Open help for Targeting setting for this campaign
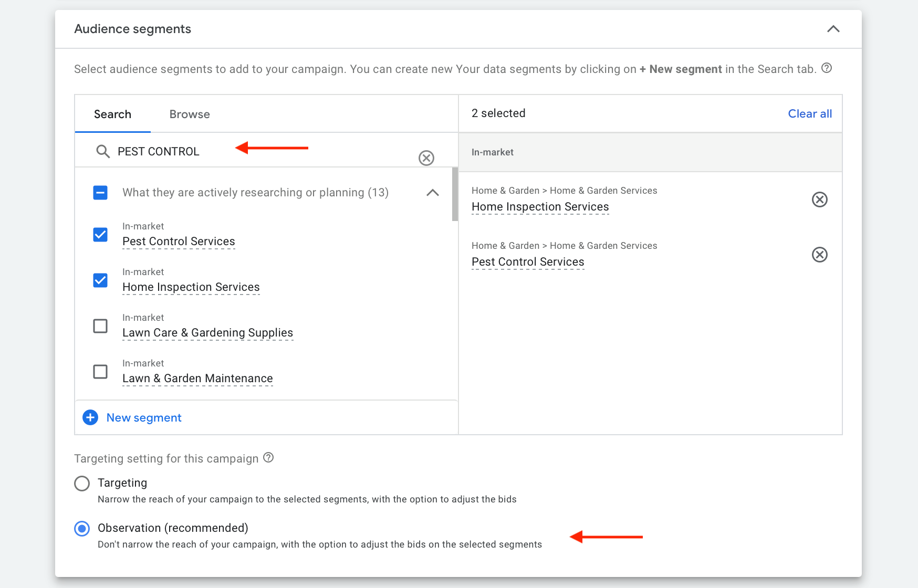This screenshot has width=918, height=588. [x=268, y=458]
